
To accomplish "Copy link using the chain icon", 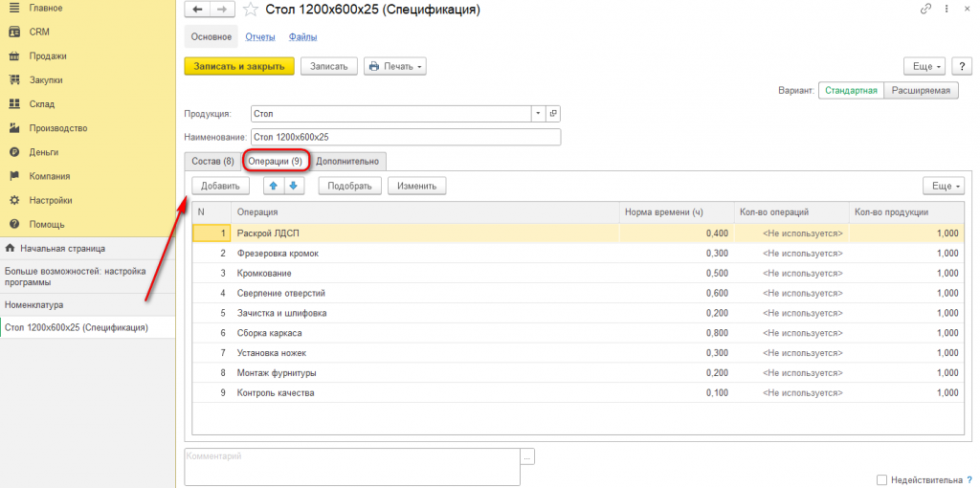I will coord(925,10).
